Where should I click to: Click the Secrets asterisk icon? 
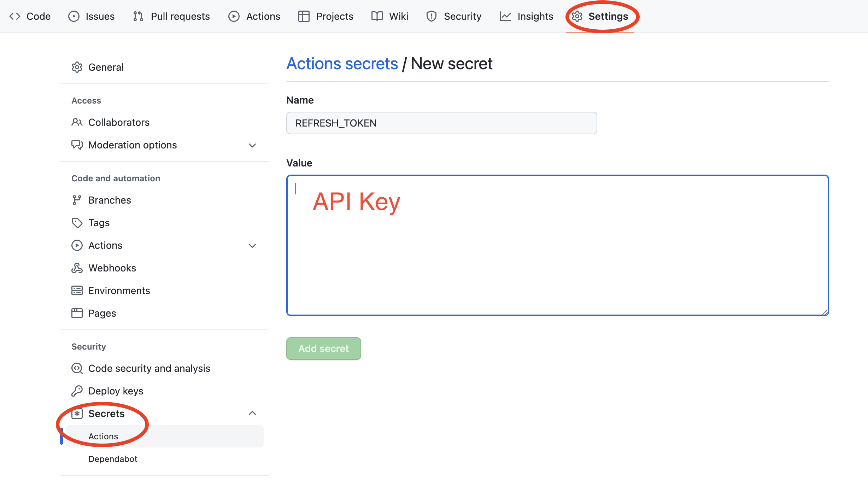tap(76, 413)
